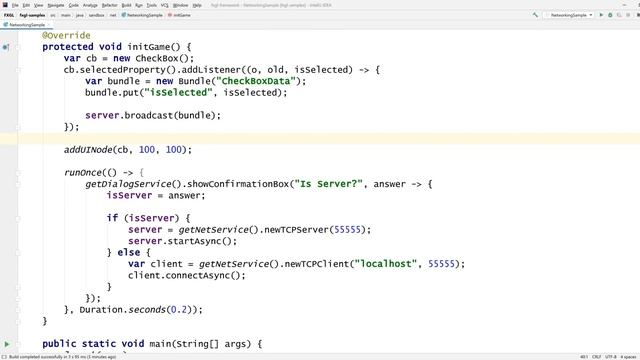
Task: Open the Help menu
Action: (x=197, y=5)
